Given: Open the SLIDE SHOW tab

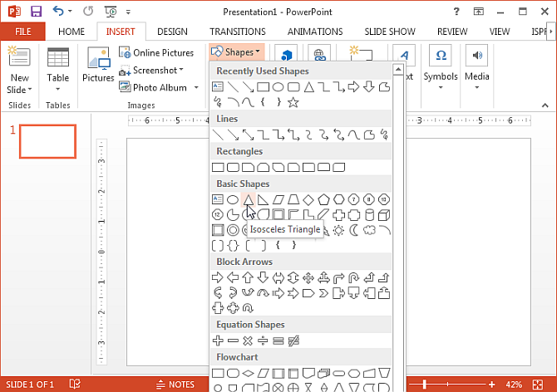Looking at the screenshot, I should pos(390,32).
